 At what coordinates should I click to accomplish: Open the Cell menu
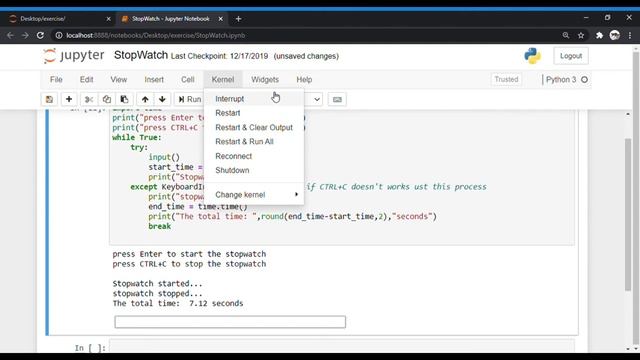click(x=187, y=80)
